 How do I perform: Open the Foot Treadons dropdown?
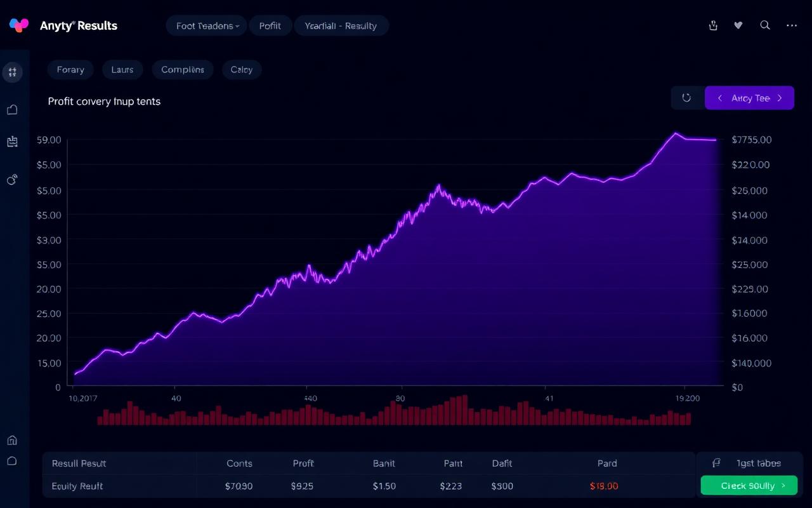click(206, 25)
